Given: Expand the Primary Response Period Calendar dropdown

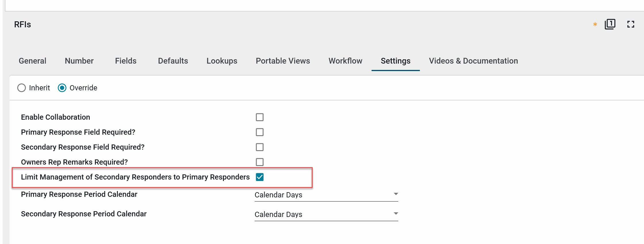Looking at the screenshot, I should tap(326, 195).
